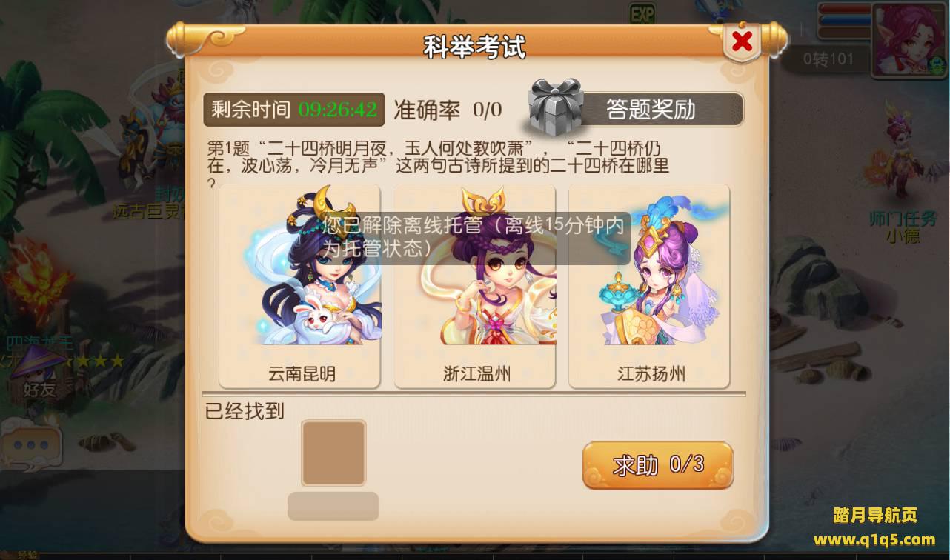Select the empty brown found-item slot

click(x=333, y=453)
